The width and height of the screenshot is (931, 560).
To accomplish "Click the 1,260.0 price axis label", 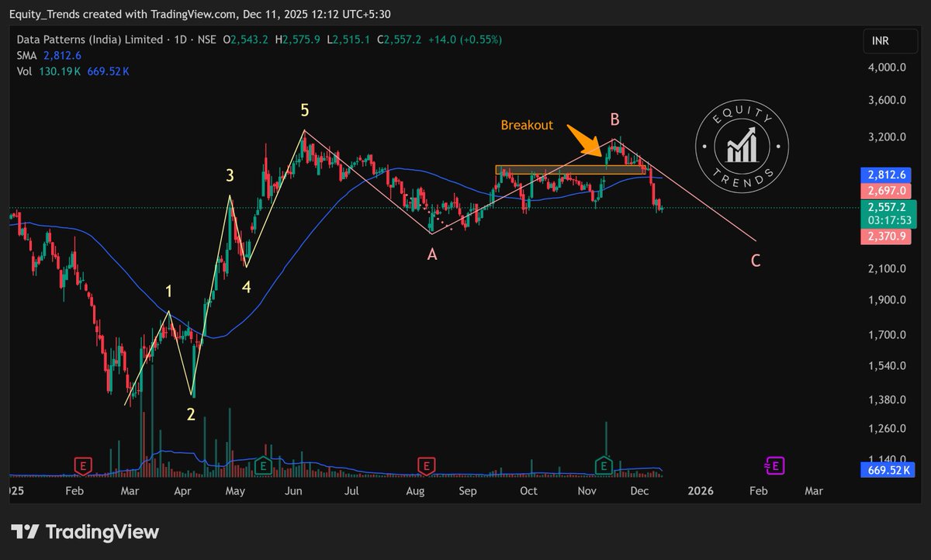I will (x=888, y=428).
